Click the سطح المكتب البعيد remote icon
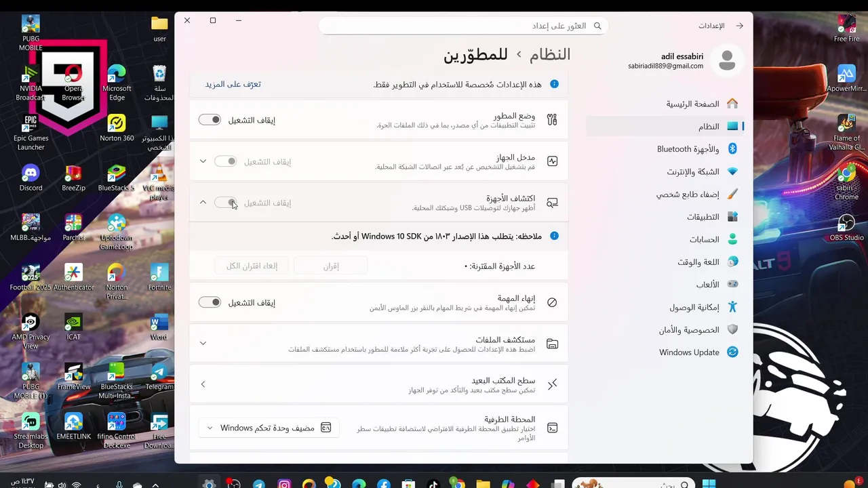 (x=552, y=384)
